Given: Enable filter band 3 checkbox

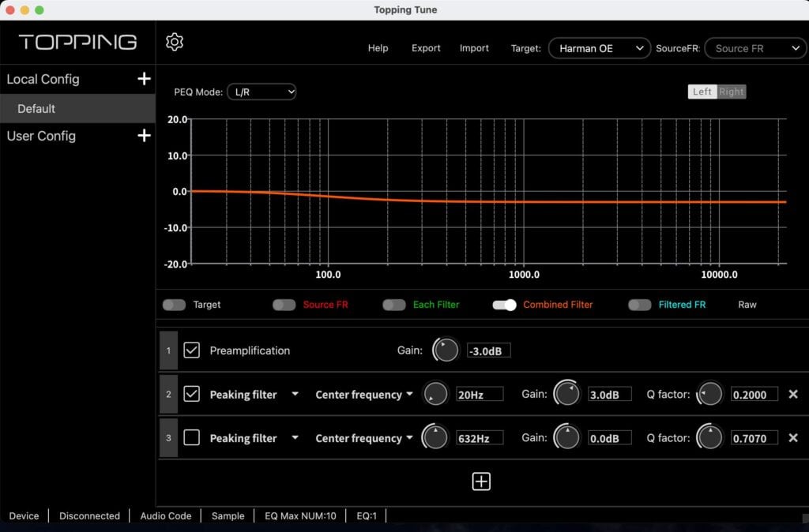Looking at the screenshot, I should coord(191,437).
